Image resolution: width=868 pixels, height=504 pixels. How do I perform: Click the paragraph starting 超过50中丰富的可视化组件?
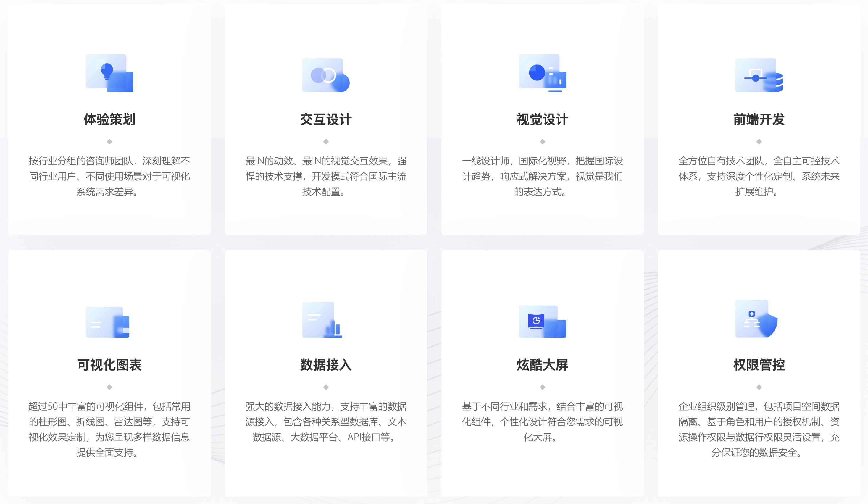[109, 429]
